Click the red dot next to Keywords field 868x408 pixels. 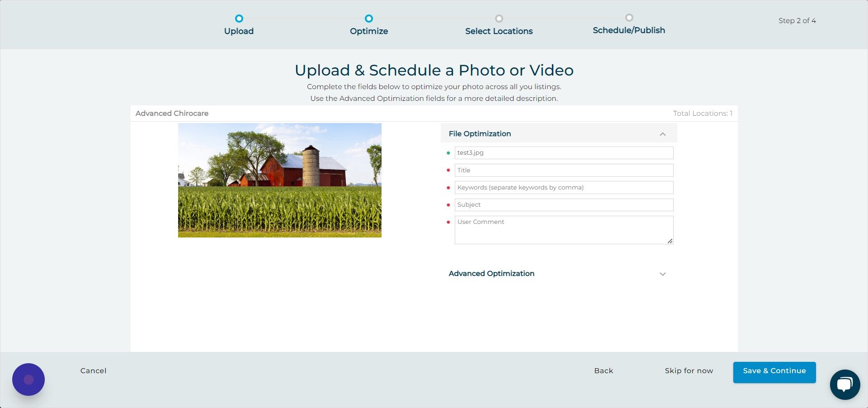coord(448,188)
